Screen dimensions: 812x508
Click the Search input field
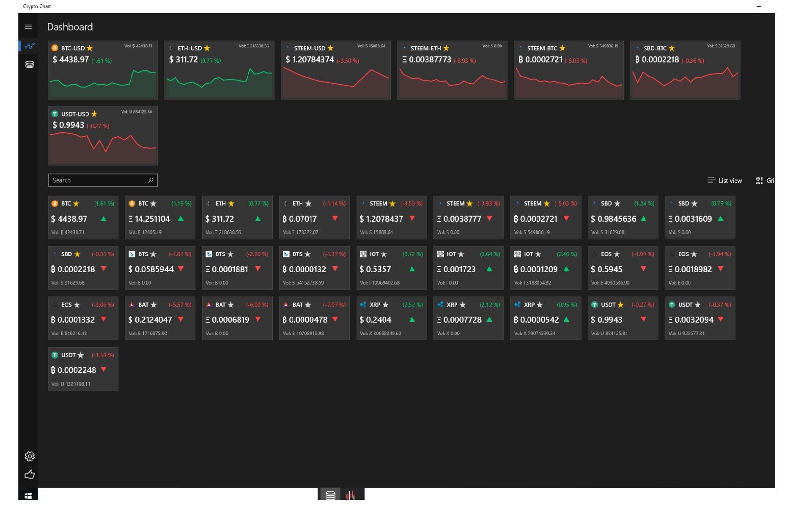[103, 180]
